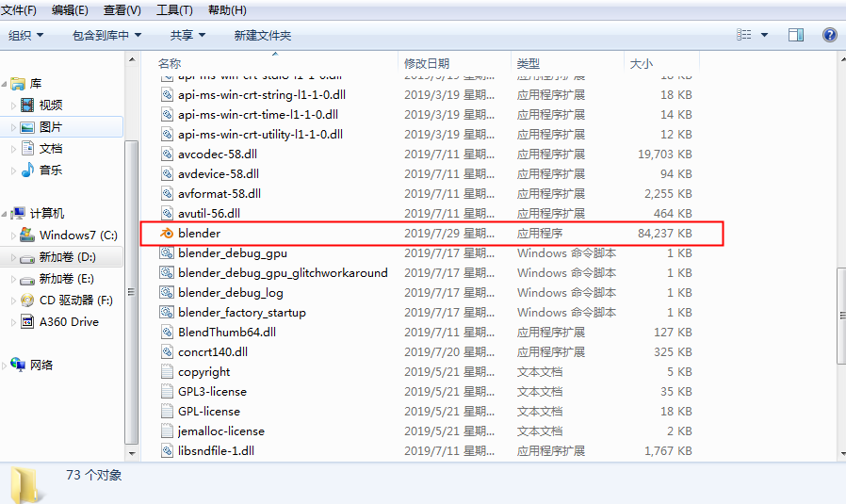Expand the Windows7 (C:) node

point(13,236)
